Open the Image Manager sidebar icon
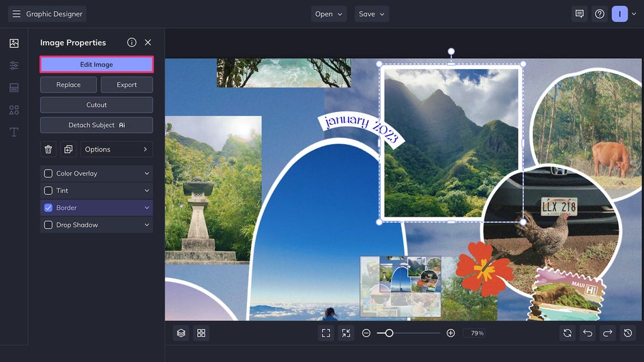644x362 pixels. [x=14, y=43]
